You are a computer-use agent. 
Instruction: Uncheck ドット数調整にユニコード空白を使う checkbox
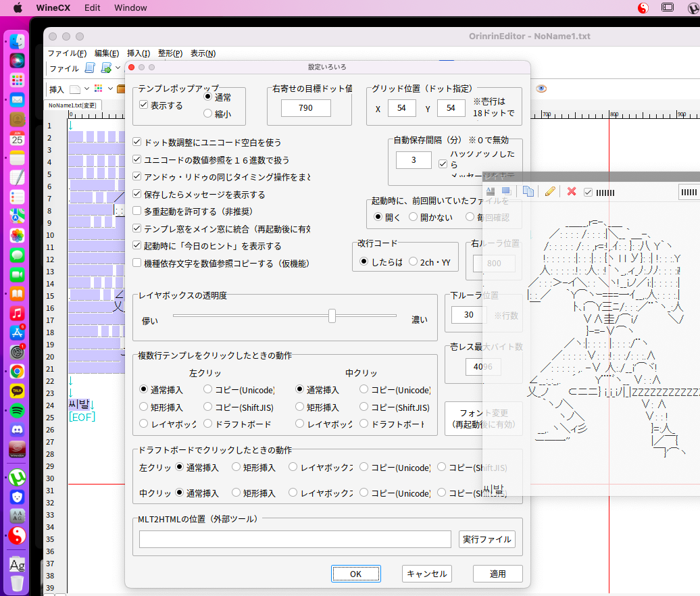[137, 143]
